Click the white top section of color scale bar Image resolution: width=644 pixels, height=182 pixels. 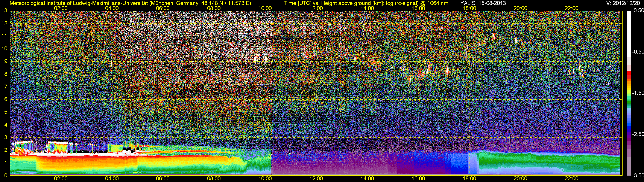pos(629,34)
